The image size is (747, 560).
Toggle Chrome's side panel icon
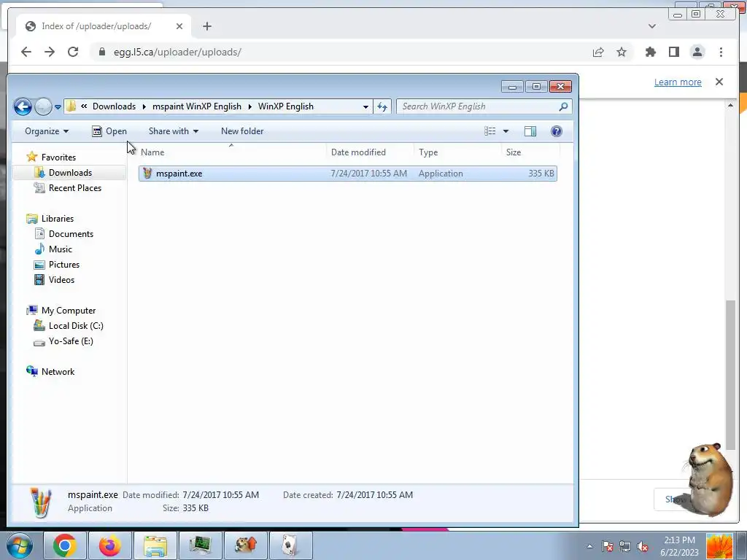click(673, 52)
